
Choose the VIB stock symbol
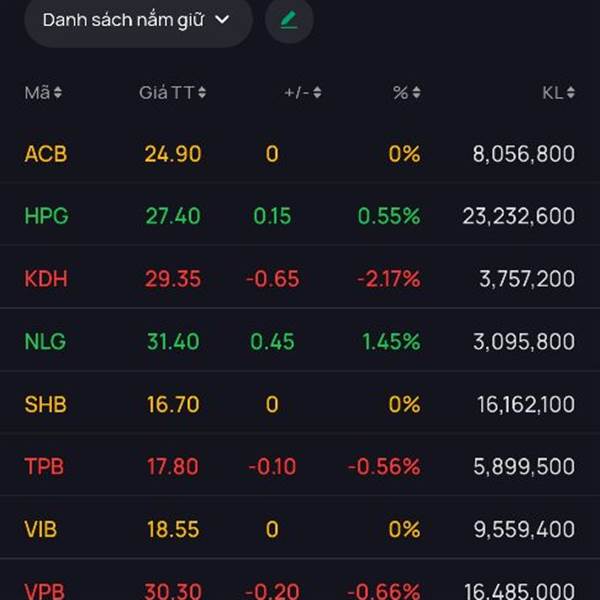tap(42, 529)
